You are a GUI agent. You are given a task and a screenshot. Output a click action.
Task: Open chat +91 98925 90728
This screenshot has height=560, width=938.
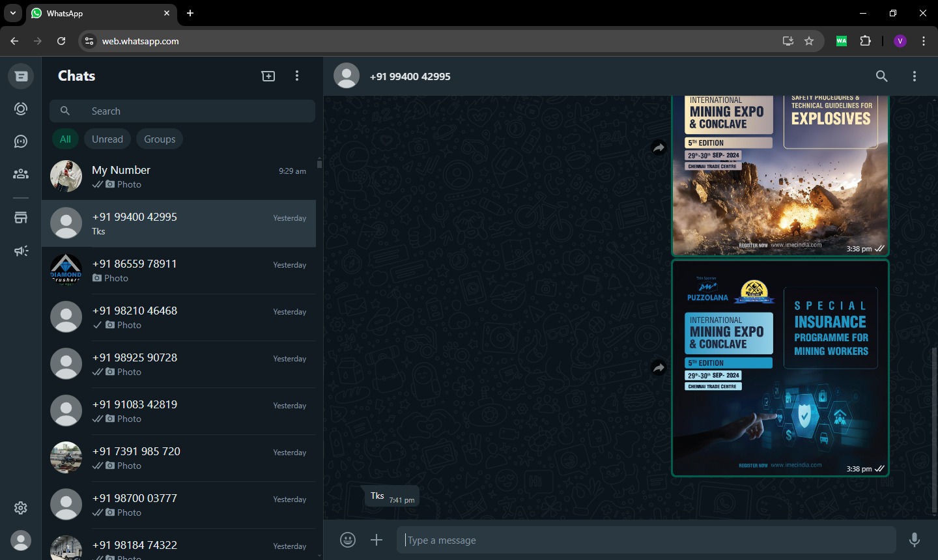(178, 364)
